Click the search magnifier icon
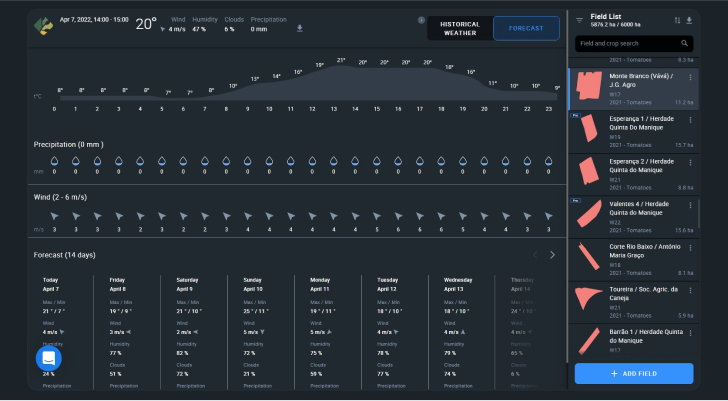The width and height of the screenshot is (728, 401). tap(684, 43)
